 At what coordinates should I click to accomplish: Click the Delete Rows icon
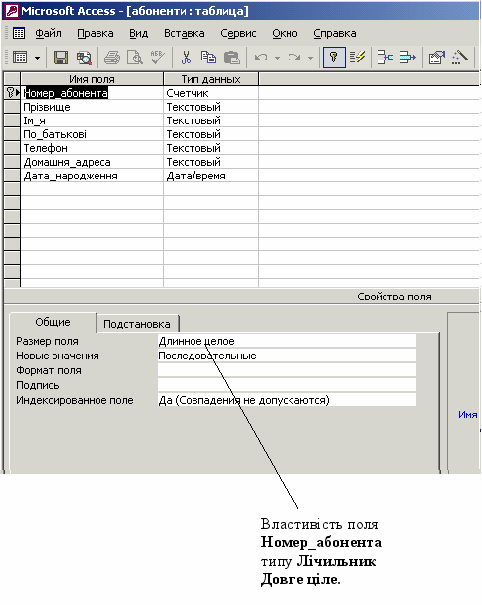407,57
